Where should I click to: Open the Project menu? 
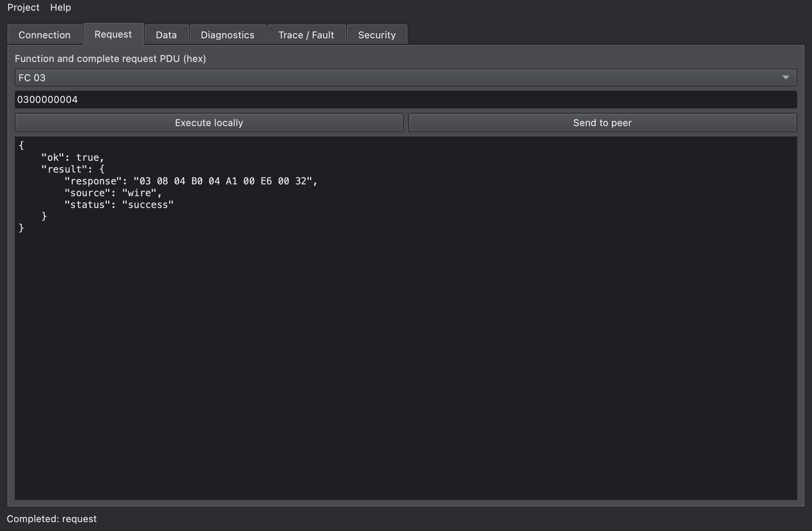pyautogui.click(x=23, y=7)
